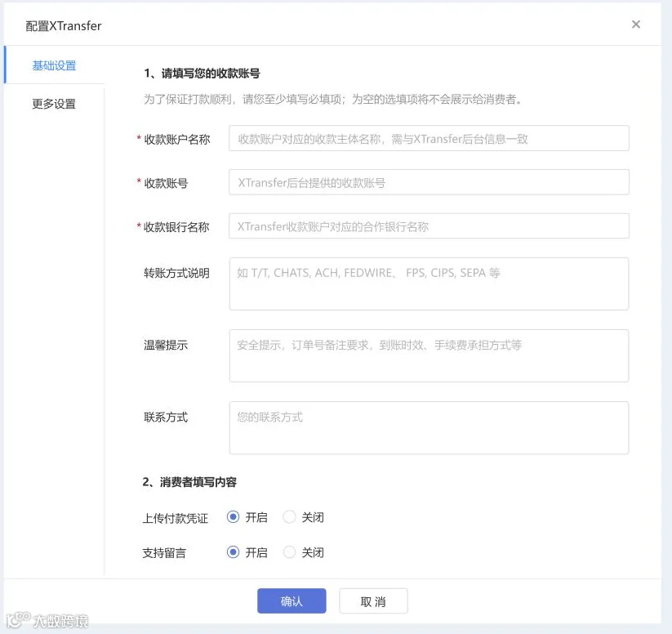Click into the 收款账号 input field

pyautogui.click(x=429, y=182)
